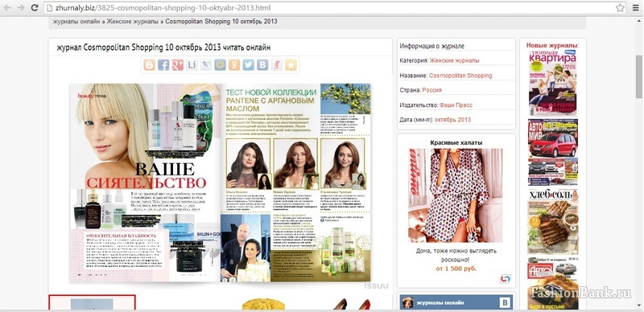The height and width of the screenshot is (312, 644).
Task: Share page on Twitter
Action: point(248,65)
